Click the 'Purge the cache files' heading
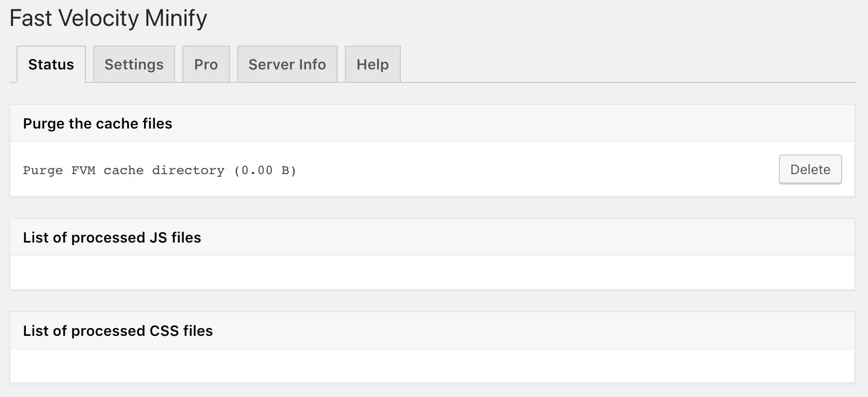This screenshot has width=868, height=397. [97, 123]
